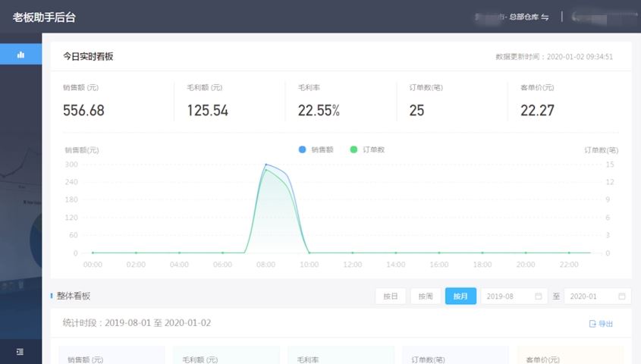Image resolution: width=641 pixels, height=364 pixels.
Task: Open calendar icon in the 2019-08 date field
Action: 539,297
